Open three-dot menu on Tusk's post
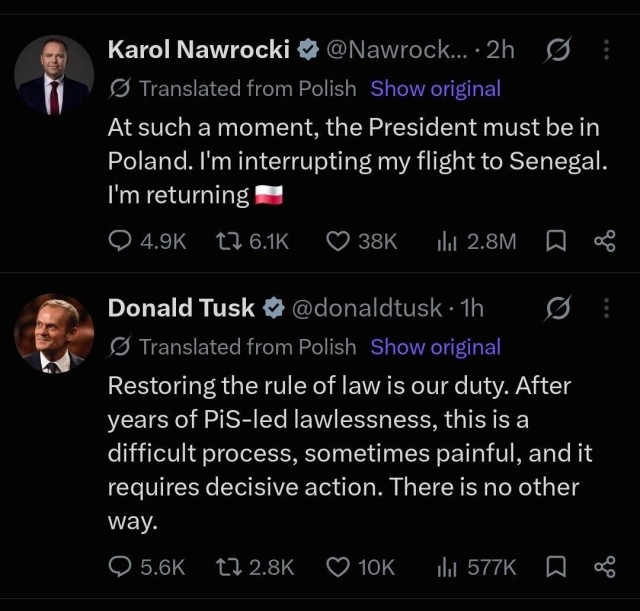 [x=607, y=308]
